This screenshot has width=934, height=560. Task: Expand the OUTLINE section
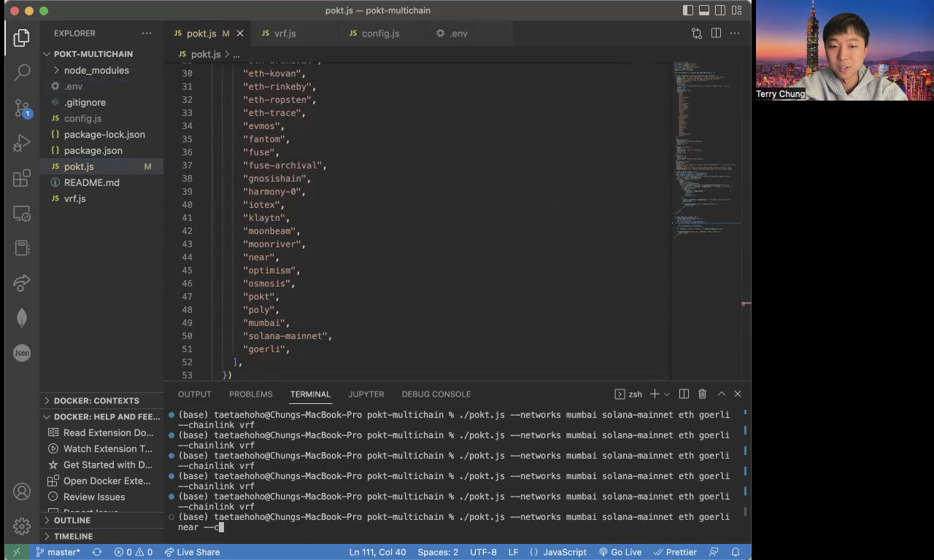[x=101, y=520]
